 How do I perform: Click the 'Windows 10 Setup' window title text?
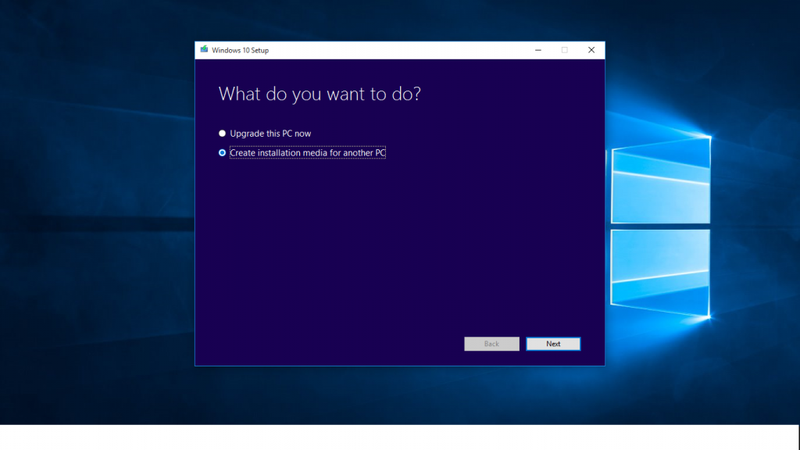(x=240, y=50)
